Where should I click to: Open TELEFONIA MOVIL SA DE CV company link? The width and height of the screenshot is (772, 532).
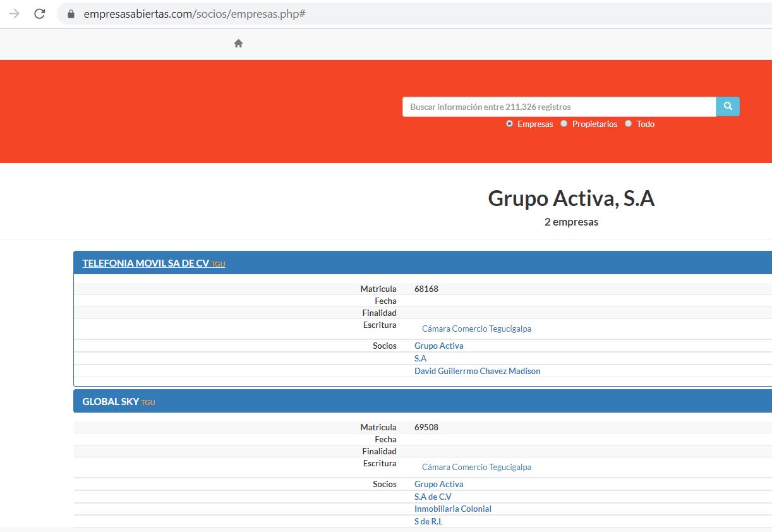tap(145, 263)
